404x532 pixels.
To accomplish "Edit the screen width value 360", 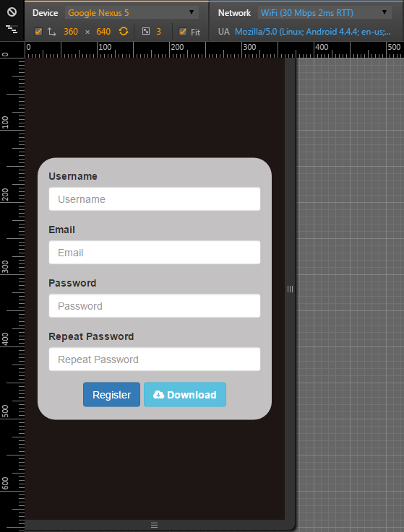I will click(x=71, y=32).
